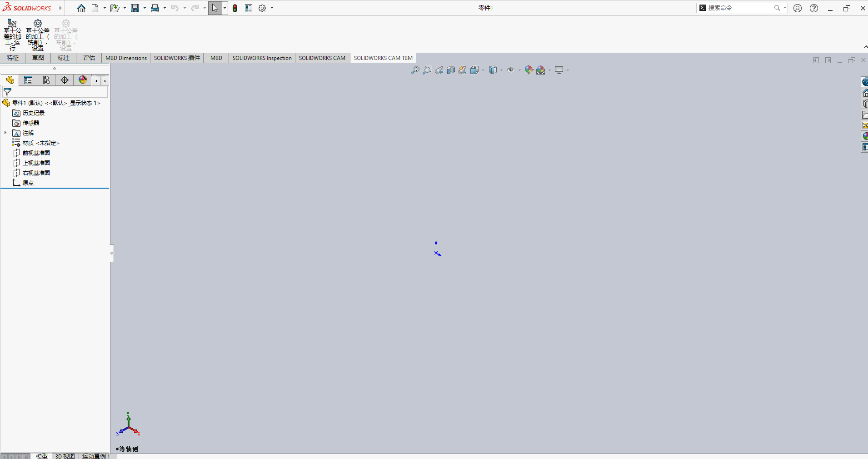This screenshot has width=868, height=459.
Task: Collapse the command ribbon chevron
Action: click(865, 47)
